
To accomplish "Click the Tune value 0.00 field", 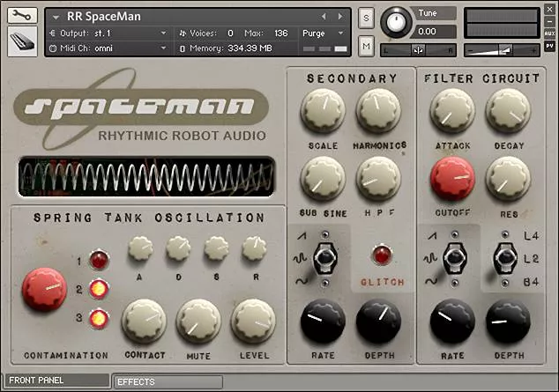I will tap(433, 32).
